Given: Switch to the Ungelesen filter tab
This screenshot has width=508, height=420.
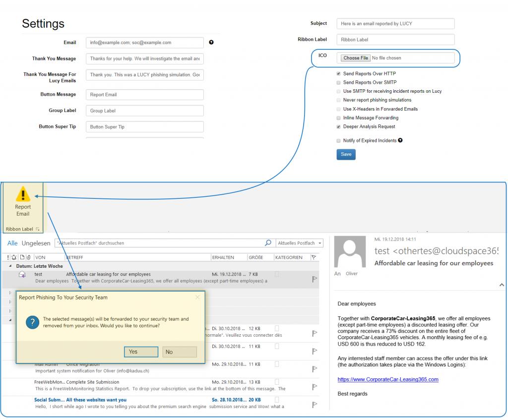Looking at the screenshot, I should coord(36,243).
